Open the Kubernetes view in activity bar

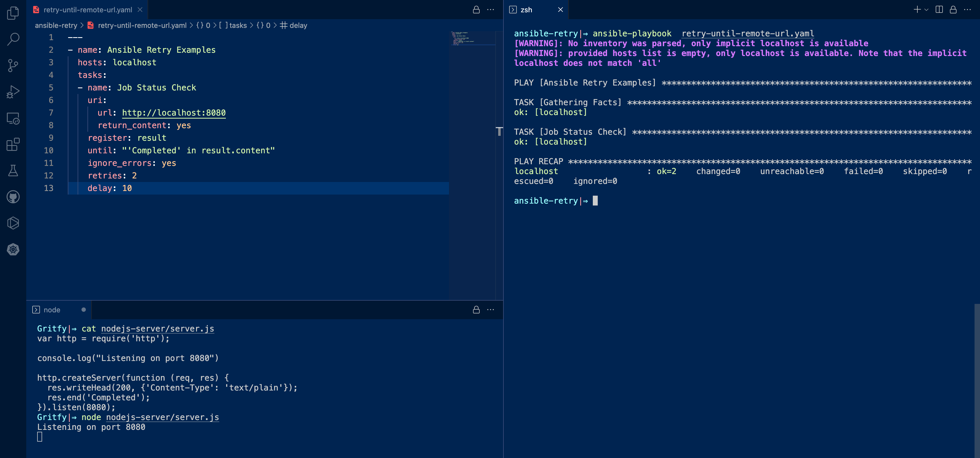pos(13,249)
